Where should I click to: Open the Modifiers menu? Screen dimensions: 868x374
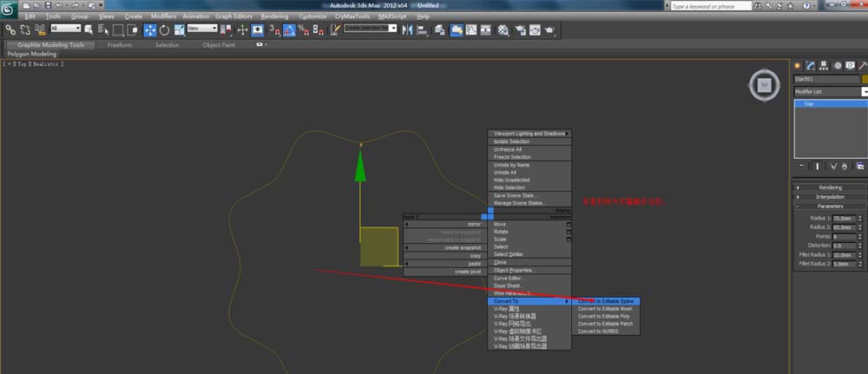[163, 16]
